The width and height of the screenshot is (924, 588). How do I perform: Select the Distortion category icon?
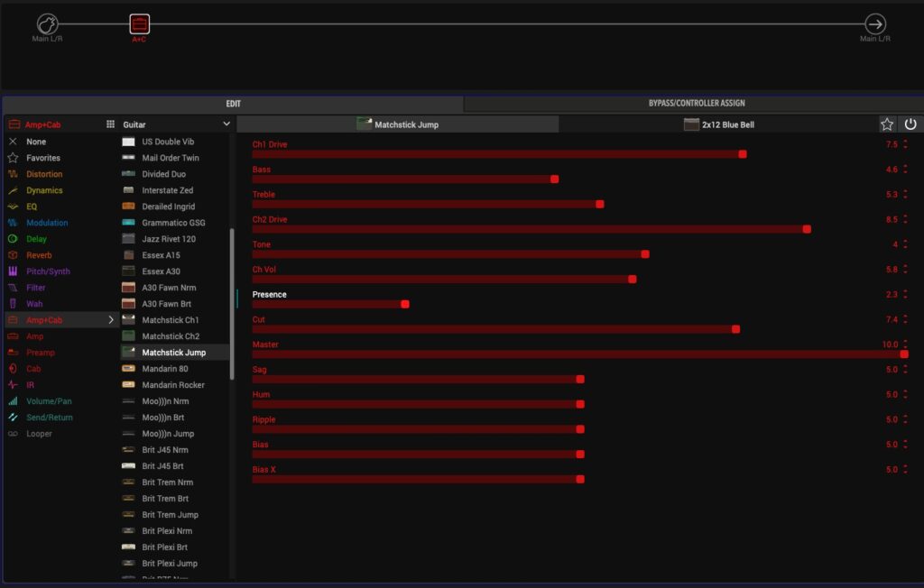(13, 174)
